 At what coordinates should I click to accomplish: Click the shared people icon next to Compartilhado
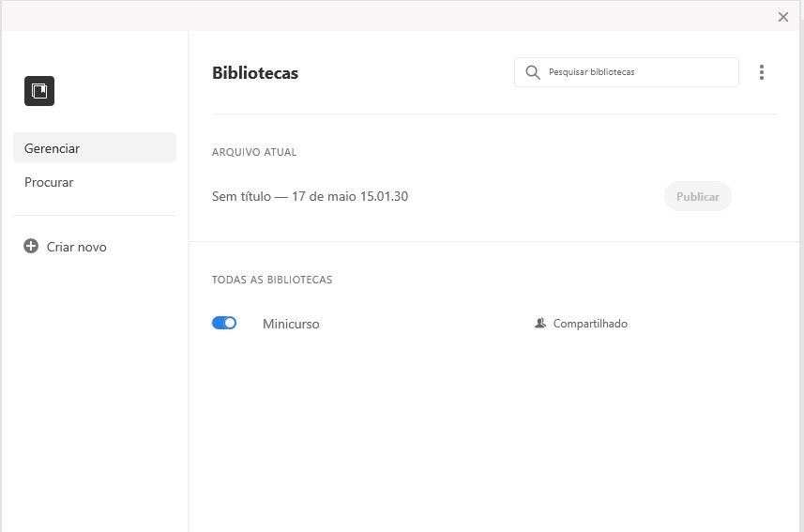click(540, 323)
